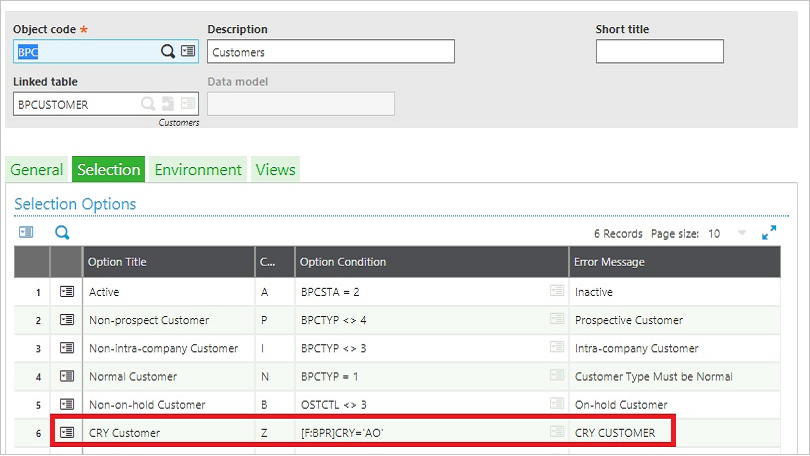Open the Selection Options grid card icon
810x456 pixels.
point(26,232)
